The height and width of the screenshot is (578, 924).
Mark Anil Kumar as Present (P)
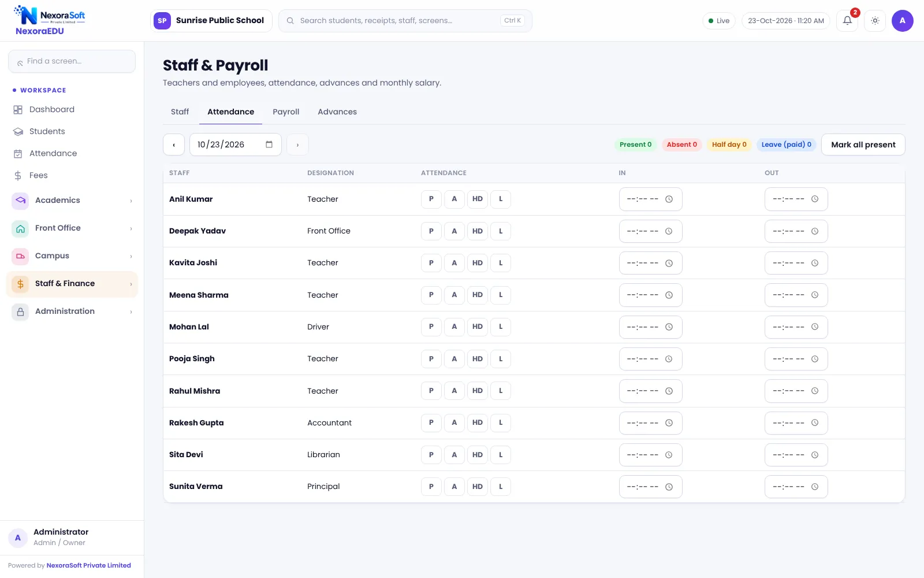431,199
